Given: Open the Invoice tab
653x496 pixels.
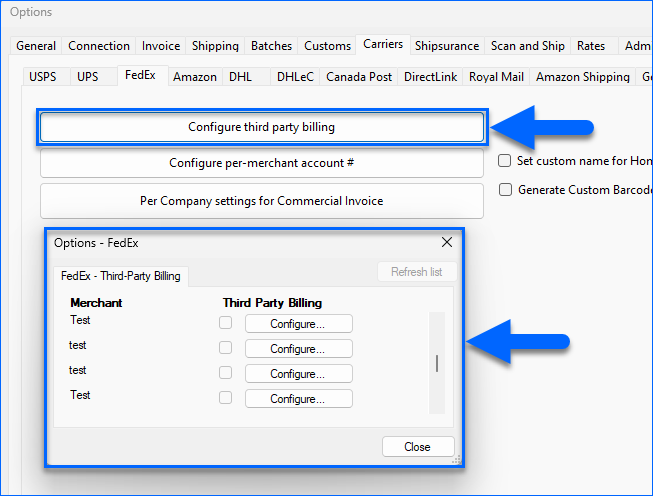Looking at the screenshot, I should coord(161,46).
